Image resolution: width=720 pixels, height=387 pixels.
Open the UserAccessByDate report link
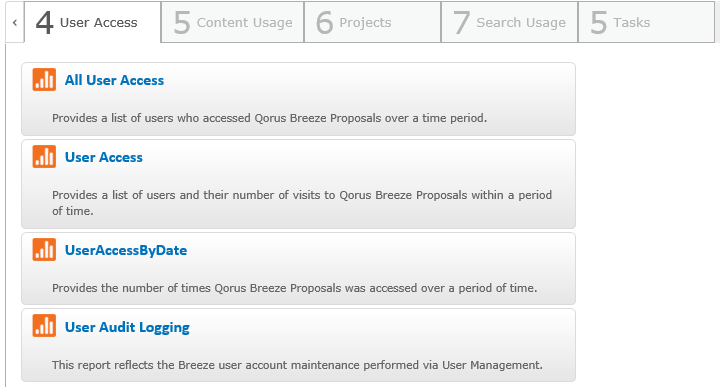pyautogui.click(x=126, y=250)
